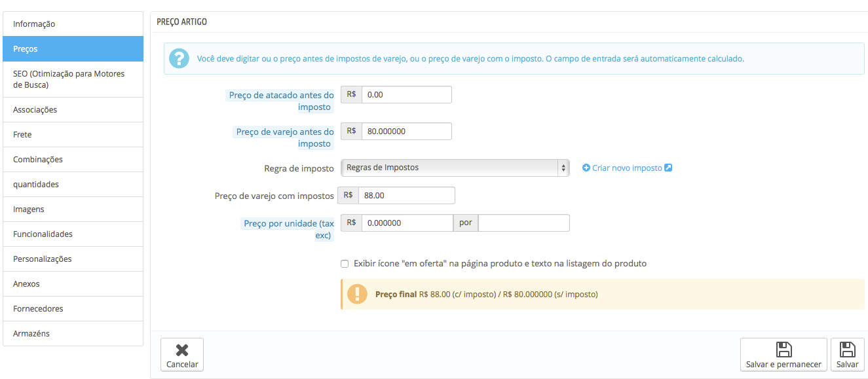
Task: Click the Preço de atacado antes do imposto label
Action: pos(281,101)
